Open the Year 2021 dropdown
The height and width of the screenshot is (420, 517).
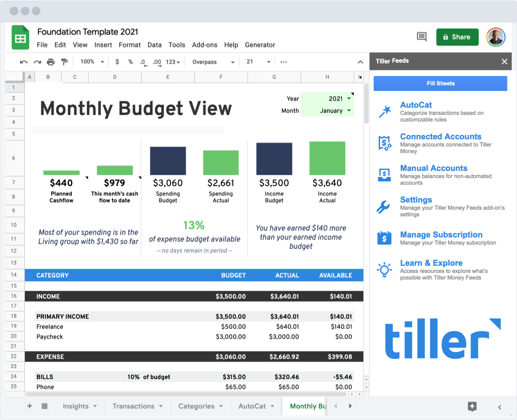click(x=349, y=98)
